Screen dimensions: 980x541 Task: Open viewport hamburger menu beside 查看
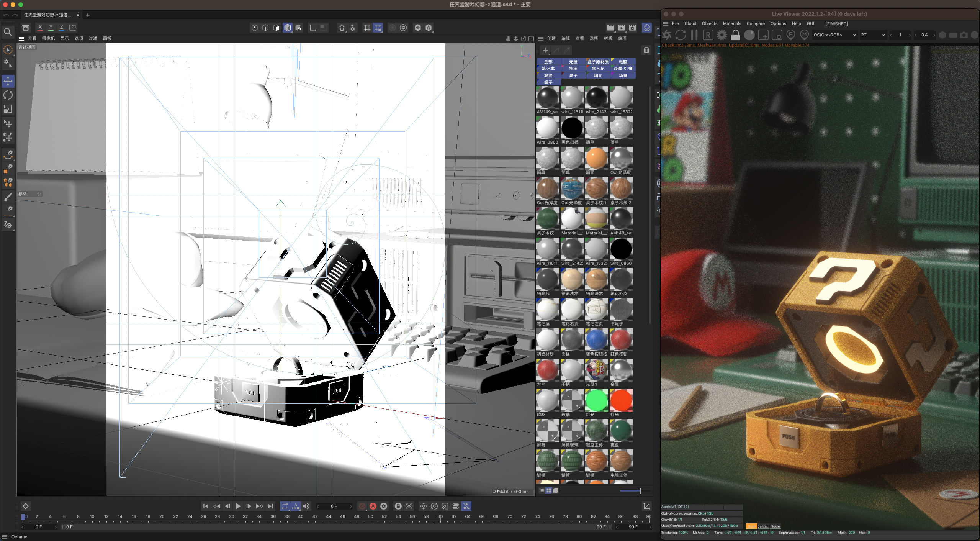[21, 38]
